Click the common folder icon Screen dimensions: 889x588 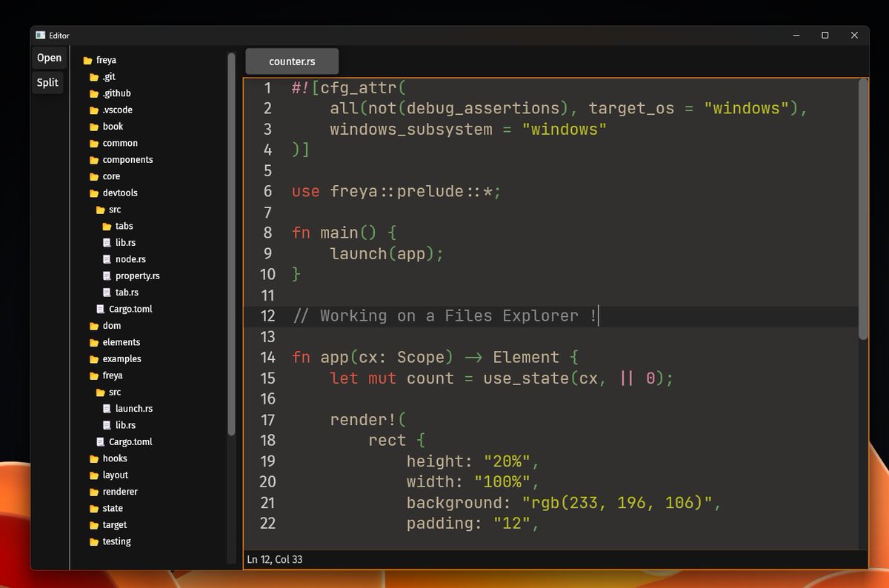pos(94,144)
